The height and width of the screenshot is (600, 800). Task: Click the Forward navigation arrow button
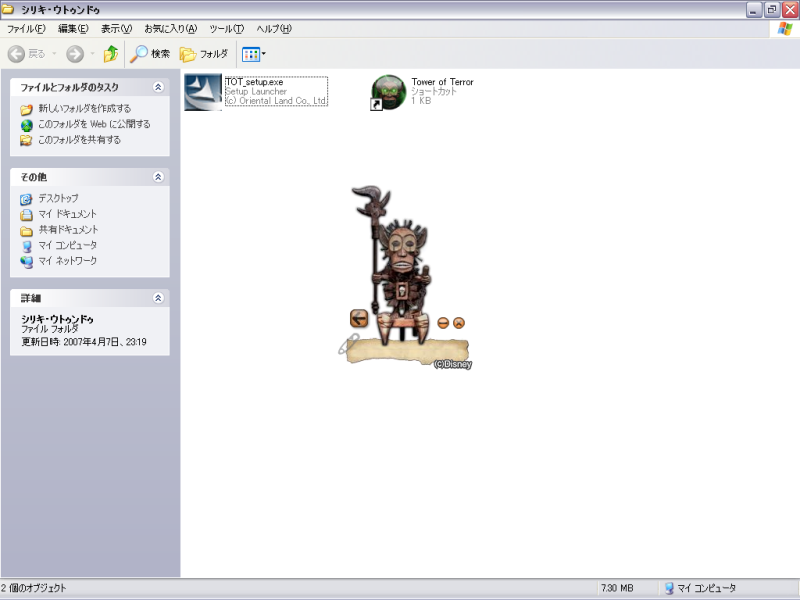tap(75, 54)
